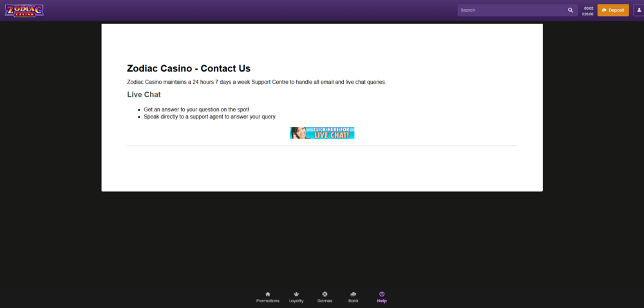The height and width of the screenshot is (308, 644).
Task: Click the Zodiac Casino logo
Action: pos(24,10)
